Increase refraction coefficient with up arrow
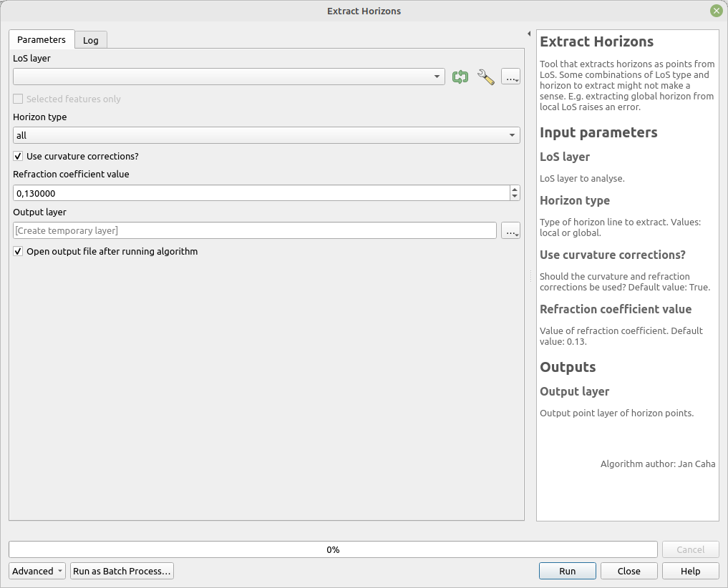The height and width of the screenshot is (588, 728). point(515,190)
